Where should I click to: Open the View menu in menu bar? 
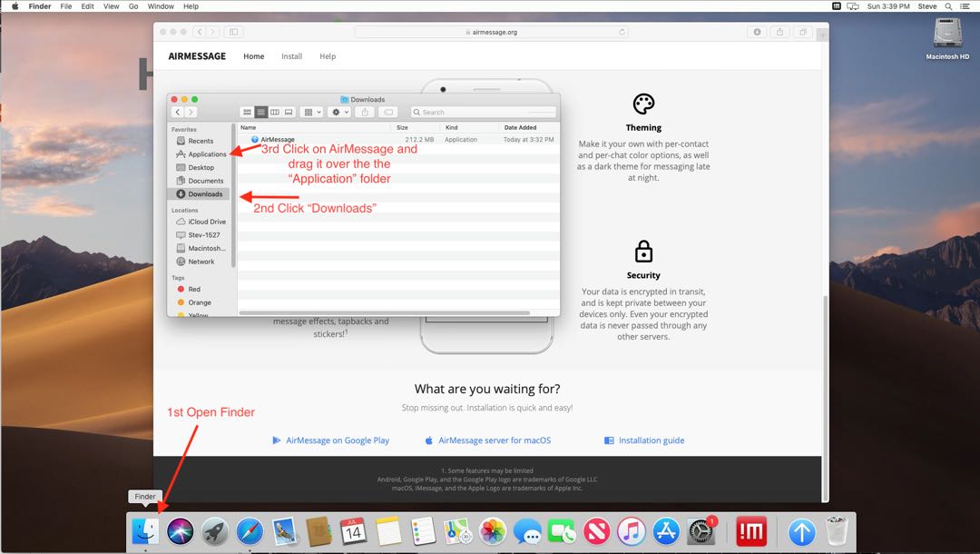[112, 6]
